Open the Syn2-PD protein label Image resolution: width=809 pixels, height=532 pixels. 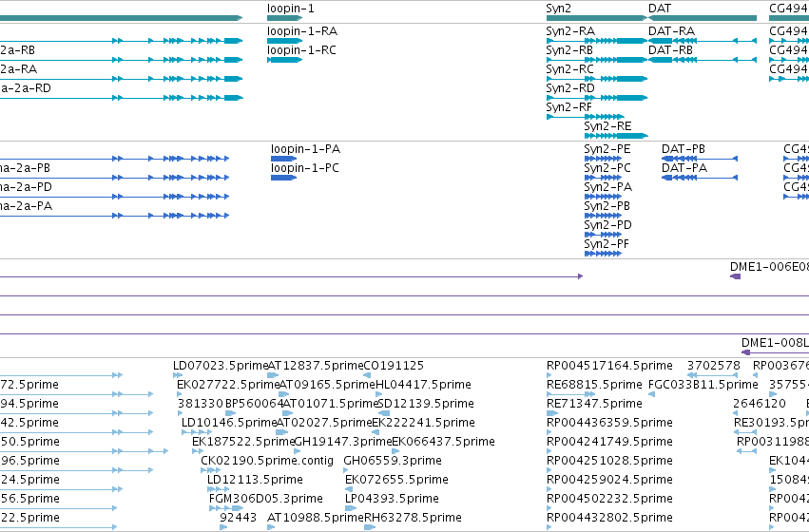tap(607, 225)
